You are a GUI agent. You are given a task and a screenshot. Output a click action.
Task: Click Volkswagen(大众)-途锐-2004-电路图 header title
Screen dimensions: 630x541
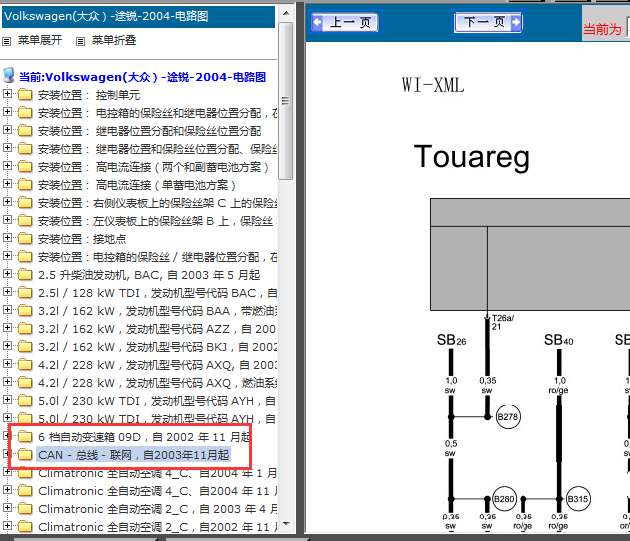point(106,16)
